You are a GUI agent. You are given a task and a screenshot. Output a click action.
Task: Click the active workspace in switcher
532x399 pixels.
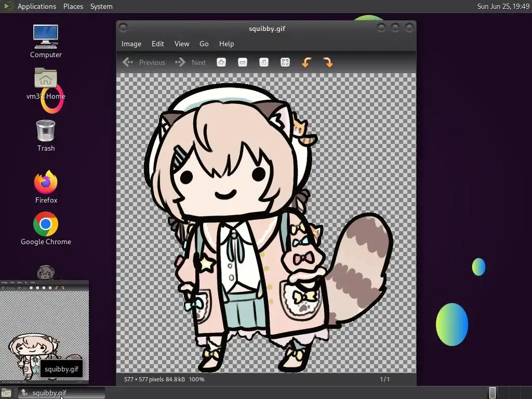(x=493, y=393)
